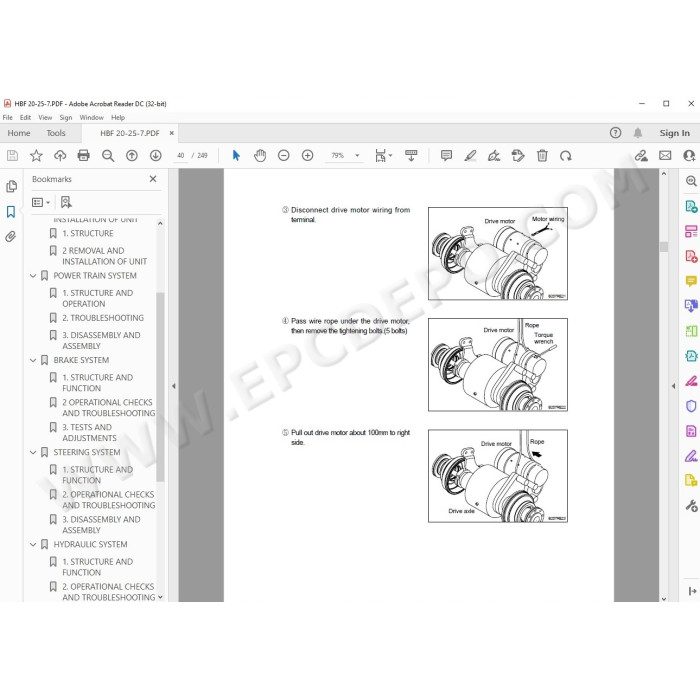
Task: Click the Rotate page icon
Action: pyautogui.click(x=566, y=155)
